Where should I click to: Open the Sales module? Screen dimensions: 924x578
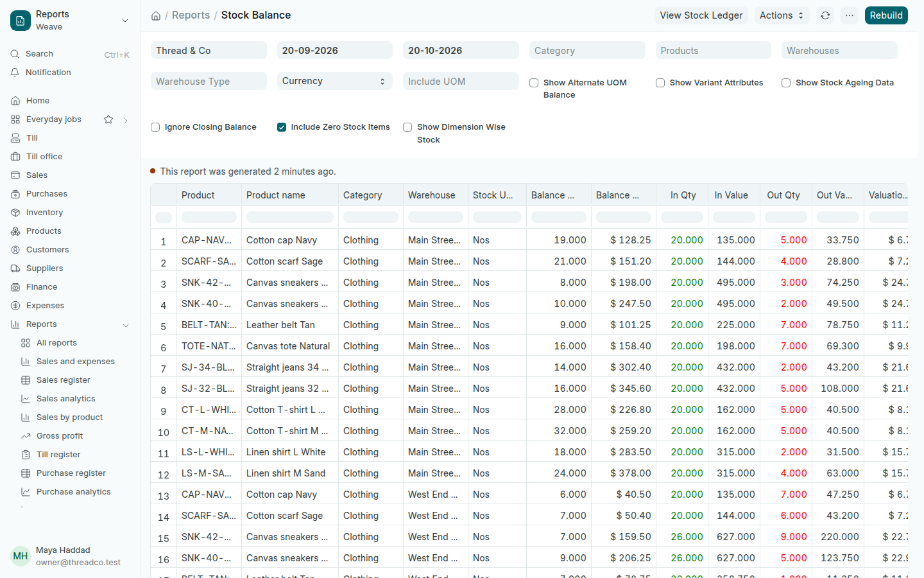(x=70, y=175)
